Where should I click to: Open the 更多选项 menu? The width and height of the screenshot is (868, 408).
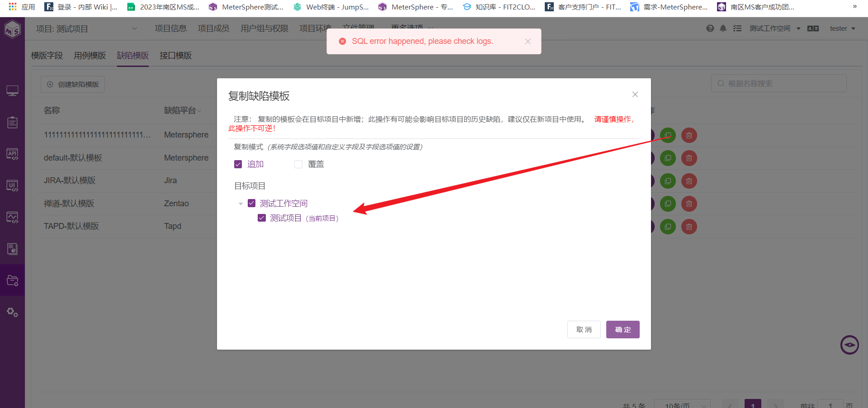(x=407, y=28)
